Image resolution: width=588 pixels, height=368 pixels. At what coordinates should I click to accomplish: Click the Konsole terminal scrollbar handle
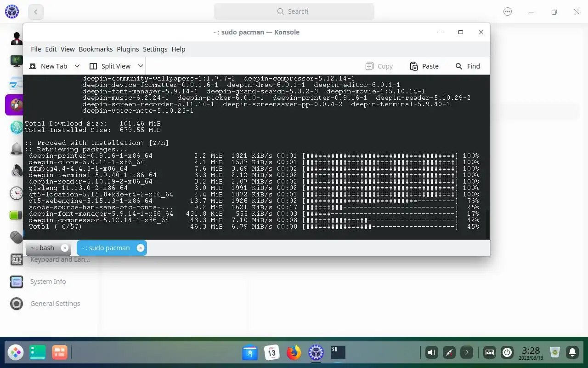tap(488, 224)
